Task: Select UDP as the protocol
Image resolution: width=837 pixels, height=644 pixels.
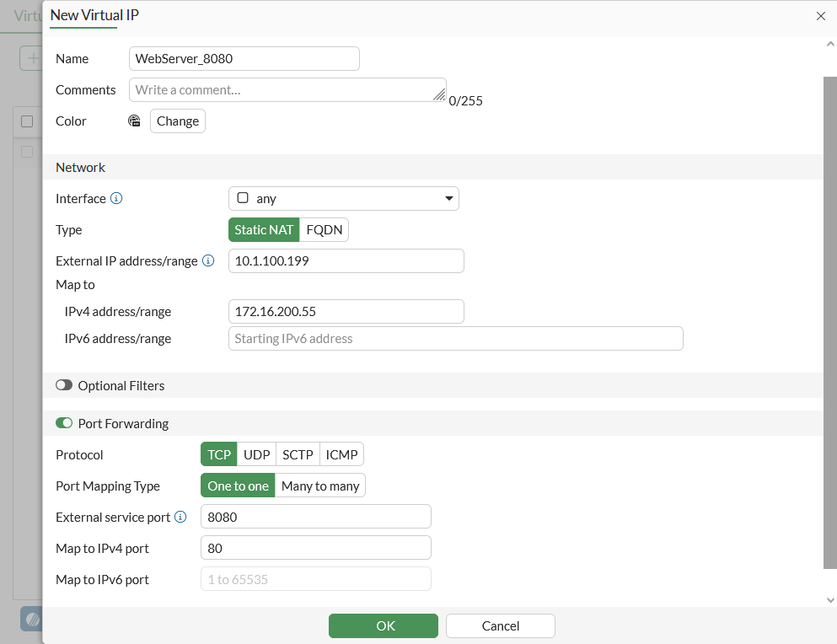Action: point(256,453)
